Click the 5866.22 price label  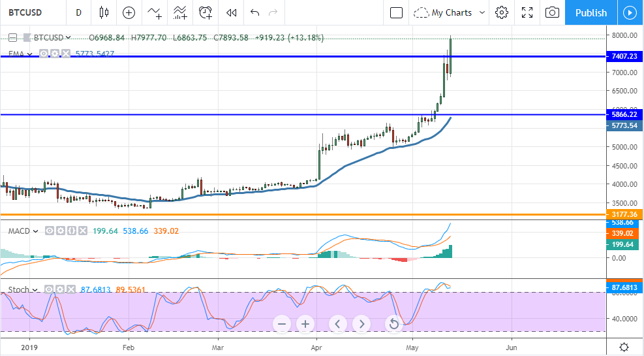tap(624, 114)
